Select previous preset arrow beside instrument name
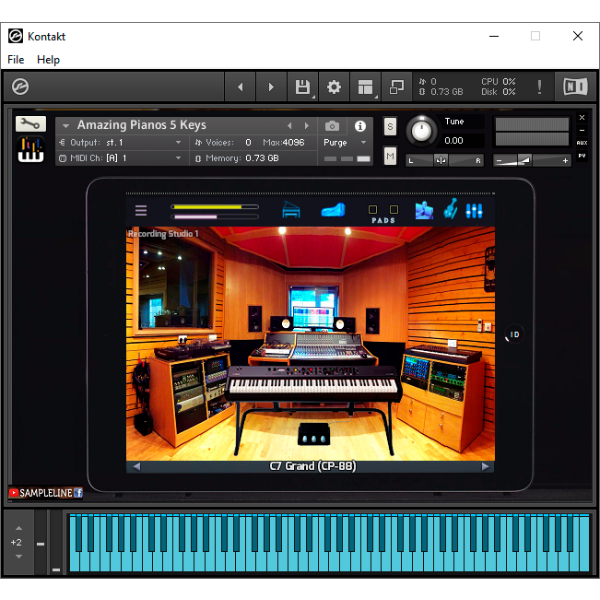The height and width of the screenshot is (600, 600). (290, 126)
